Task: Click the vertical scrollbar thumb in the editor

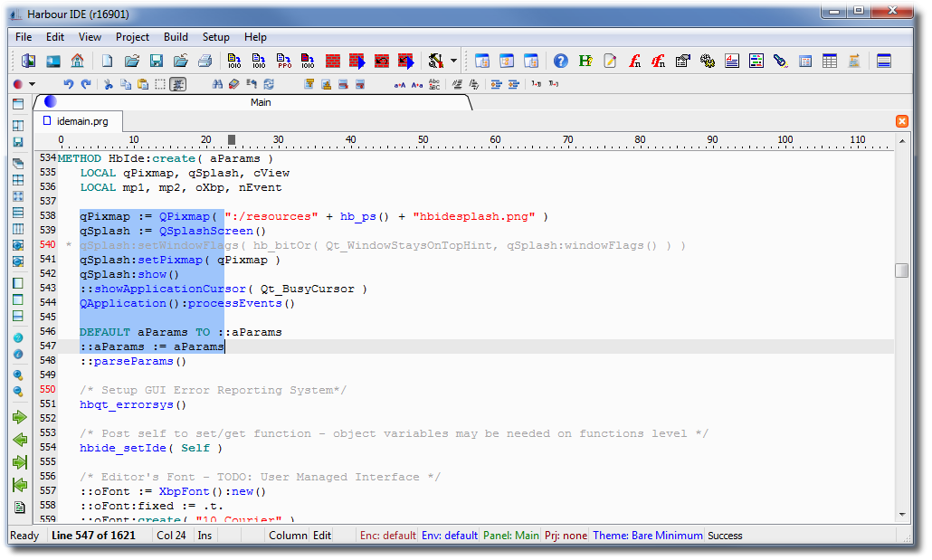Action: pyautogui.click(x=901, y=271)
